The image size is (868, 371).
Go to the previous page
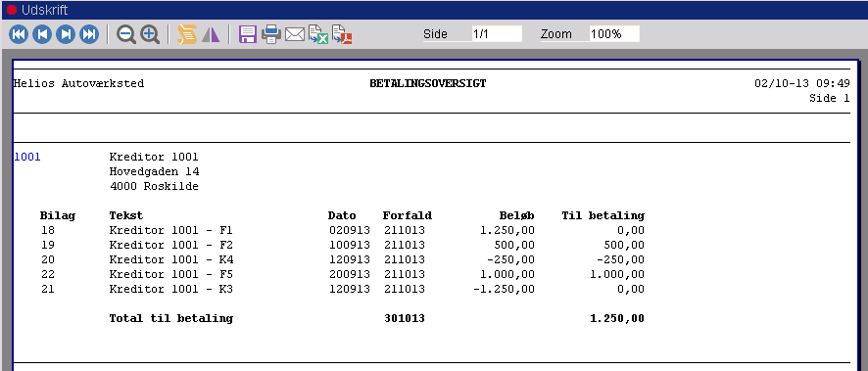42,34
